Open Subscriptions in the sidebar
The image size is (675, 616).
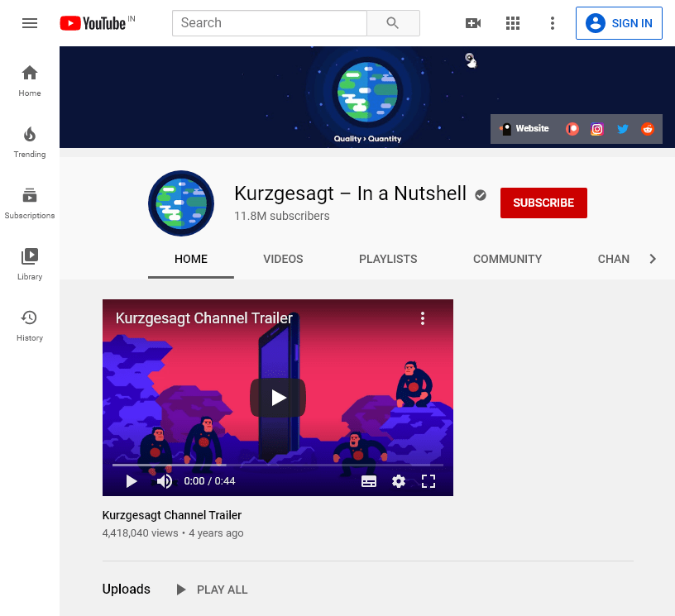pyautogui.click(x=30, y=203)
